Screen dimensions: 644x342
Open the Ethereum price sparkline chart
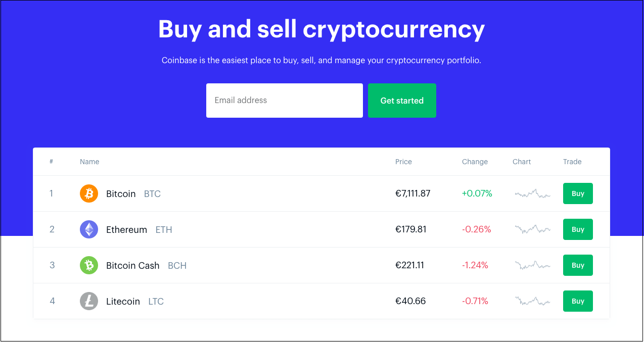532,229
